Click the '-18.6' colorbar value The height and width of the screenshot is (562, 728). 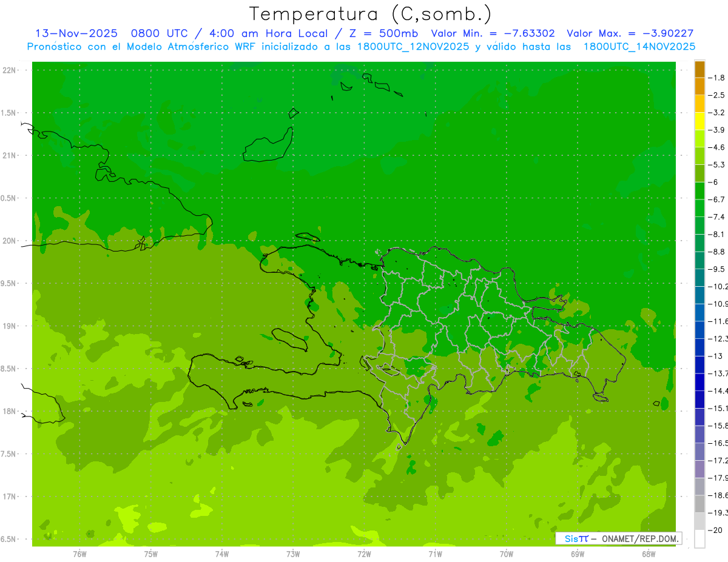[718, 495]
